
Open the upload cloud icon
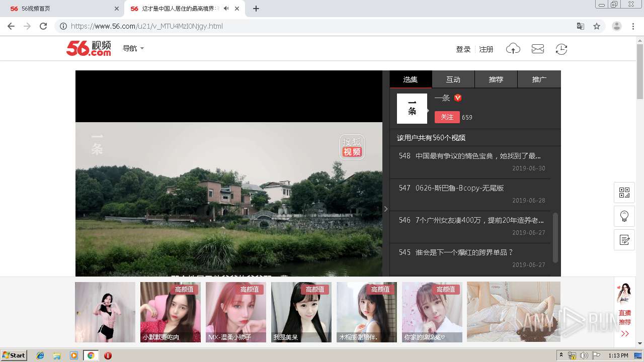click(x=513, y=49)
